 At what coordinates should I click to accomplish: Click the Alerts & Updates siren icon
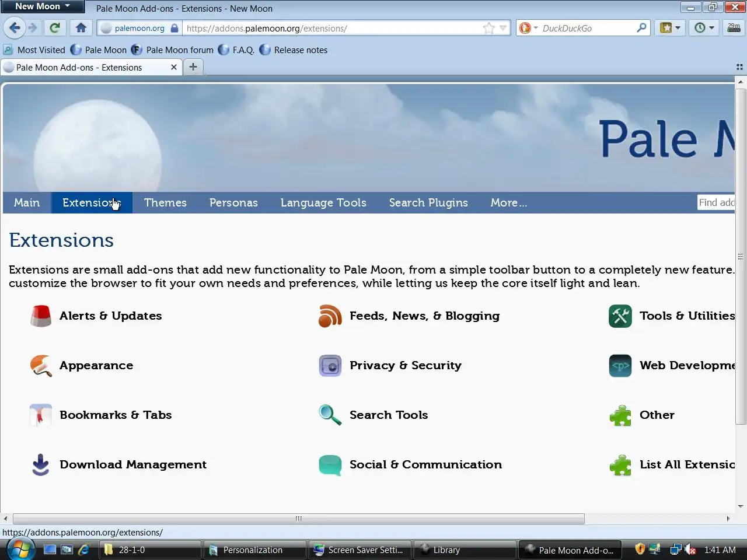(41, 316)
